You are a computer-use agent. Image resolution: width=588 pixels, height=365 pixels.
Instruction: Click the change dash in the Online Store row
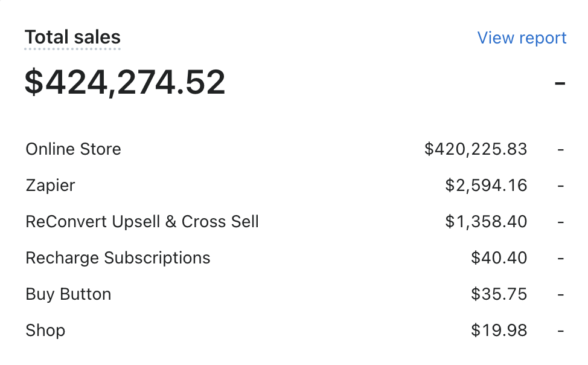pos(561,149)
